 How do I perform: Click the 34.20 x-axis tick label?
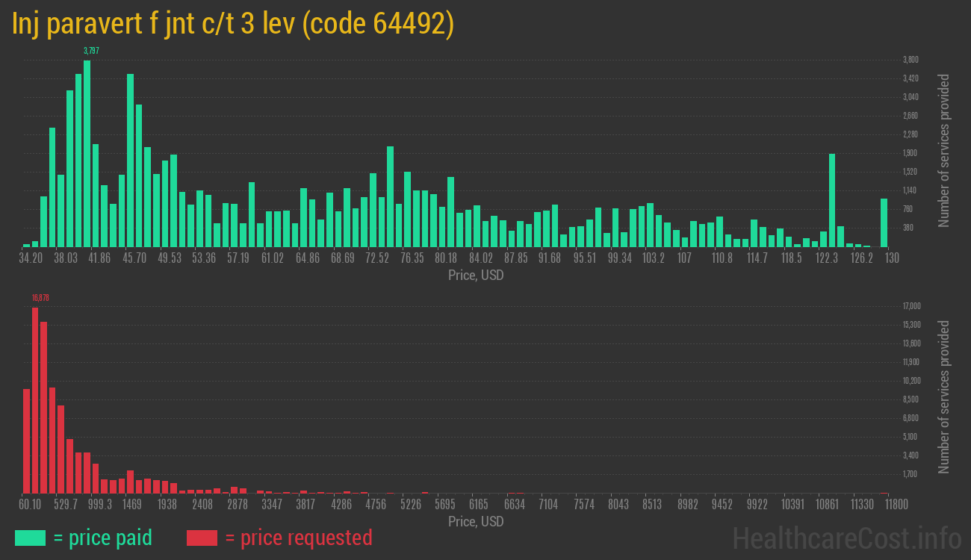(x=31, y=258)
